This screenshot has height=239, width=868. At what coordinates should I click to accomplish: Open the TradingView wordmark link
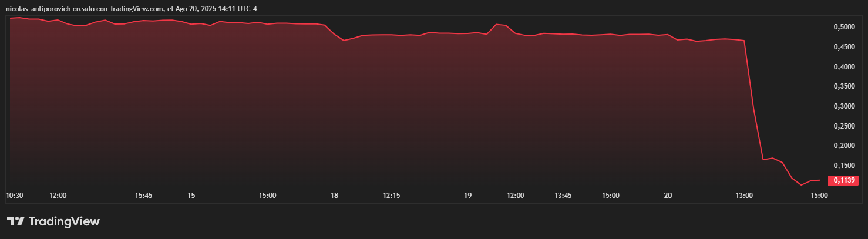pos(64,221)
